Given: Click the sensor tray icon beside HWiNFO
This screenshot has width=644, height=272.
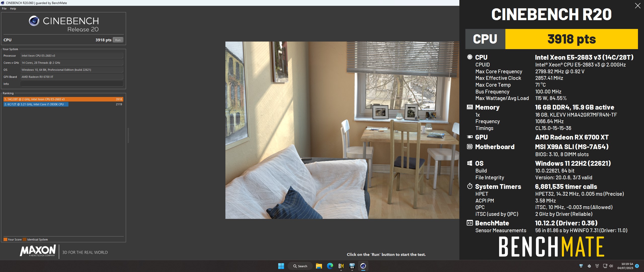Looking at the screenshot, I should [589, 266].
